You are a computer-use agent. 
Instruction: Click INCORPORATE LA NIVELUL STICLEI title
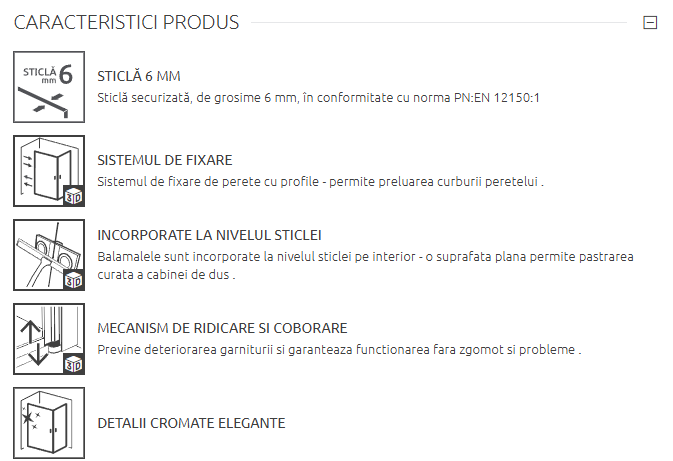(209, 235)
